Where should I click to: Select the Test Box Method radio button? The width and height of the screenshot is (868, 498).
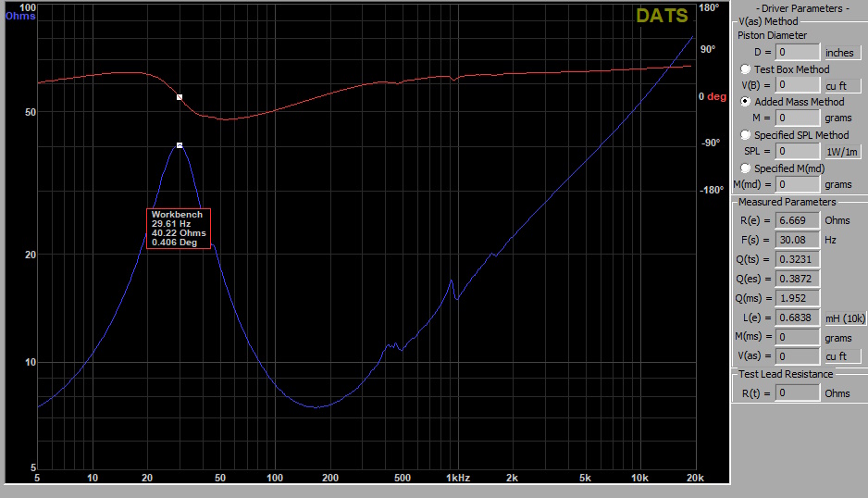point(746,69)
